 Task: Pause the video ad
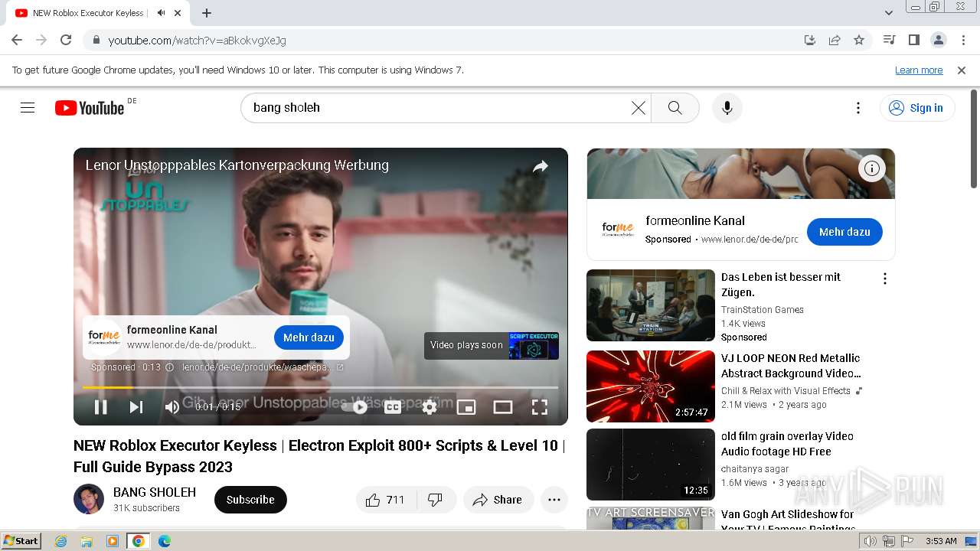[100, 407]
